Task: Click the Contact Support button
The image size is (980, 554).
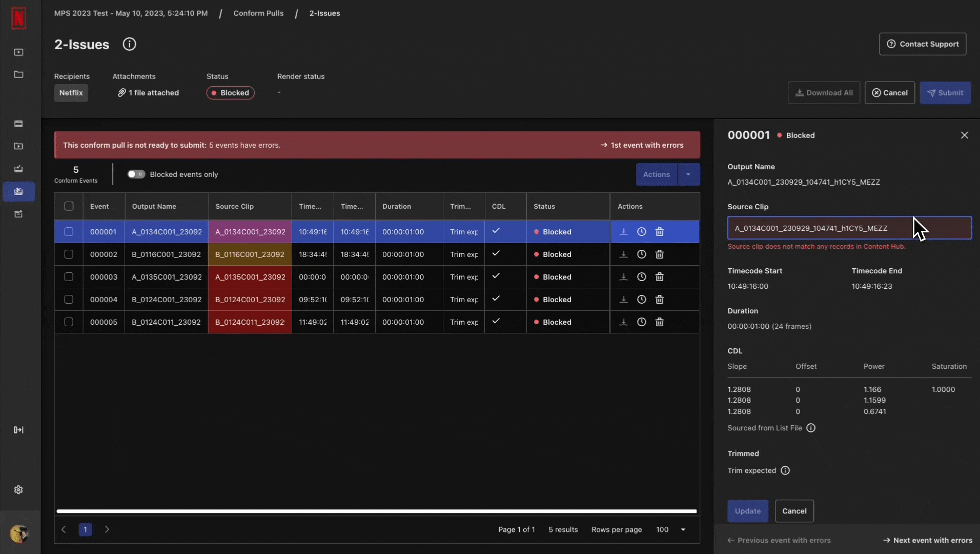Action: coord(923,44)
